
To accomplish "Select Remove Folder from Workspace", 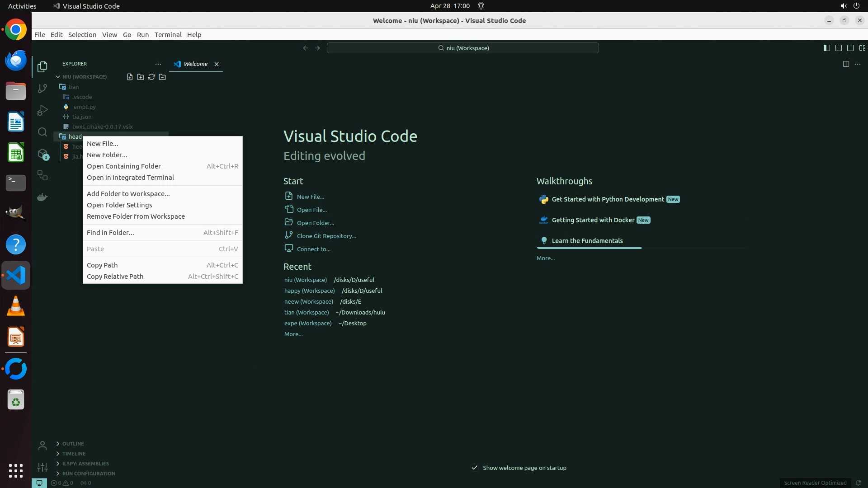I will click(x=136, y=216).
